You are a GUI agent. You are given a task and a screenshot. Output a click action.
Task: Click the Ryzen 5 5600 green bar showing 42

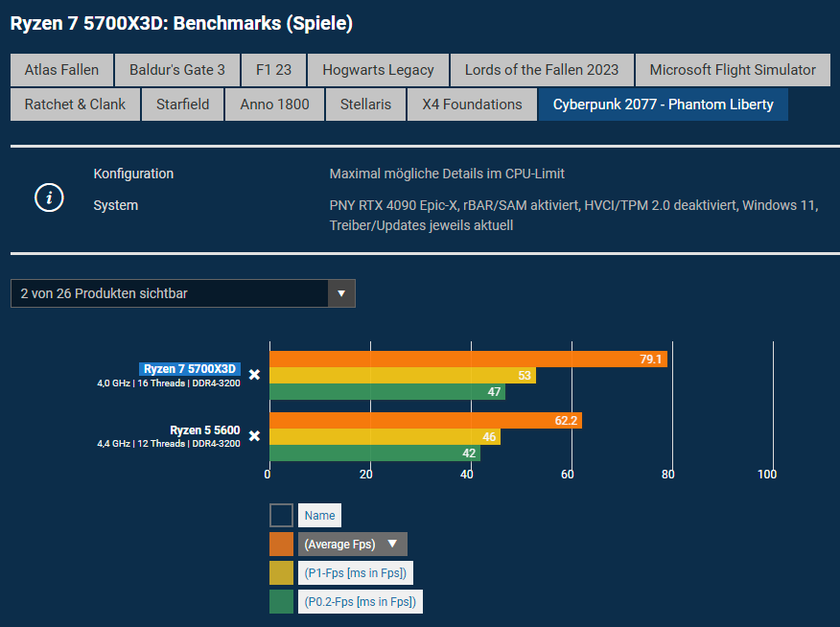point(375,453)
